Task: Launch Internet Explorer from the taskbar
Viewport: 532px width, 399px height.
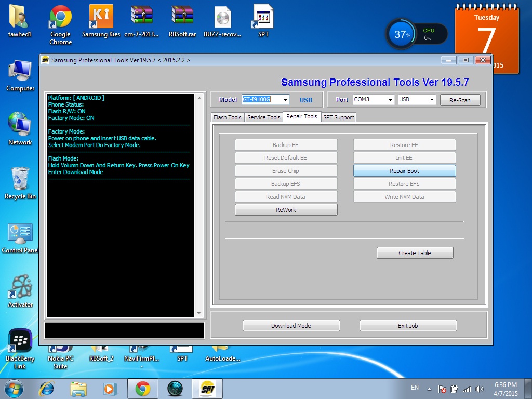Action: (x=47, y=389)
